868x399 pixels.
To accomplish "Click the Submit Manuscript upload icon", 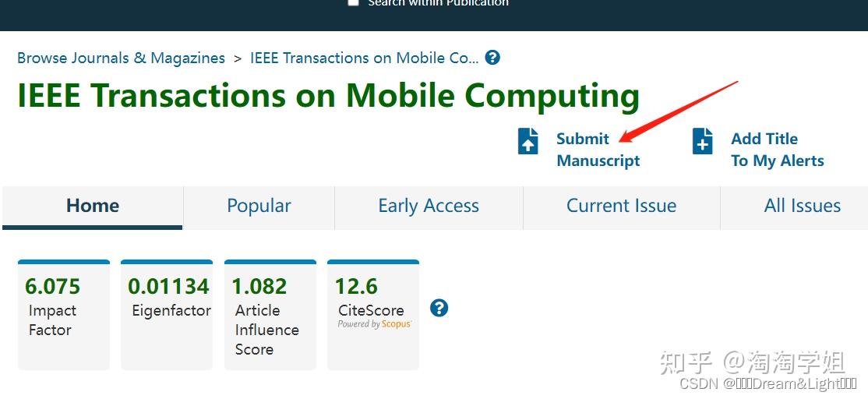I will tap(528, 141).
